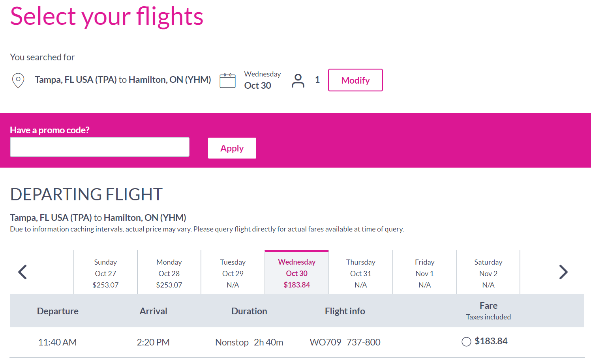Select the Saturday Nov 2 date tab
This screenshot has width=591, height=364.
pyautogui.click(x=488, y=273)
